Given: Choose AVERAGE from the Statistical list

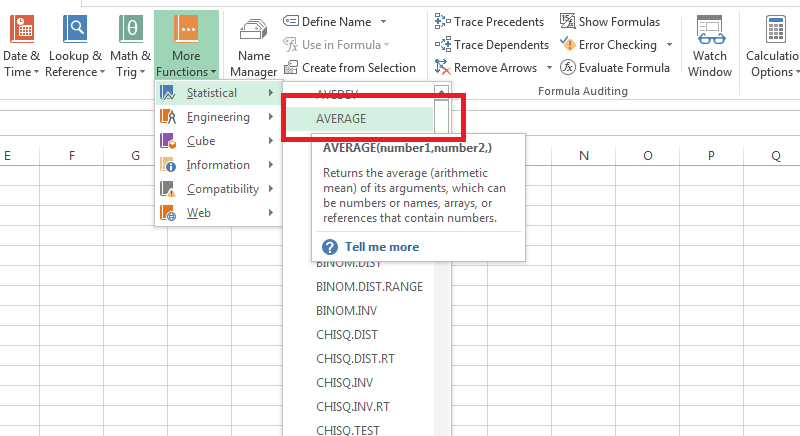Looking at the screenshot, I should 341,118.
